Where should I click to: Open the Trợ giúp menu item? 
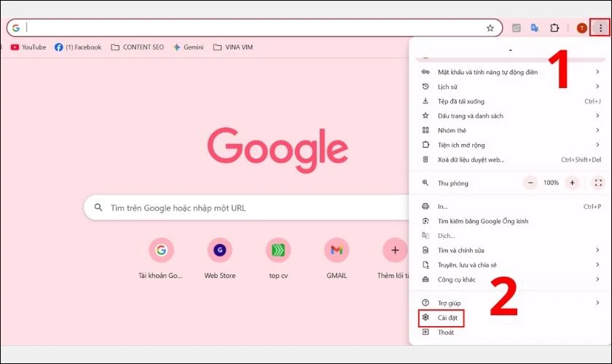point(510,303)
